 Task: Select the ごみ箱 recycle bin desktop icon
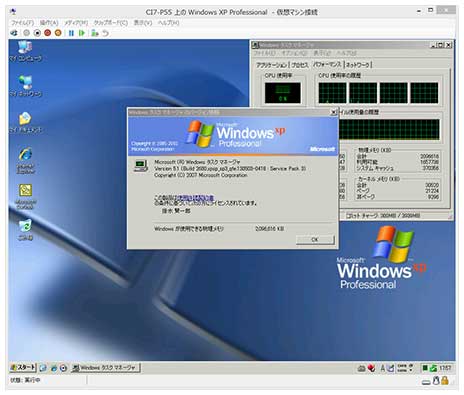(25, 230)
